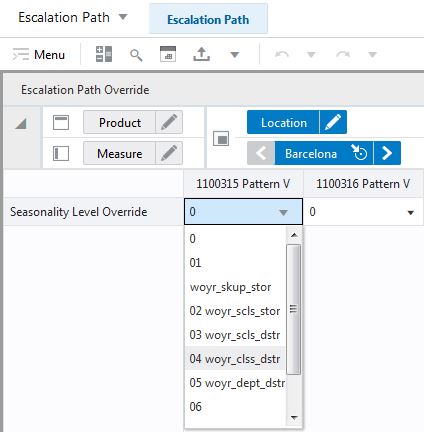Open the search magnifier tool

136,55
